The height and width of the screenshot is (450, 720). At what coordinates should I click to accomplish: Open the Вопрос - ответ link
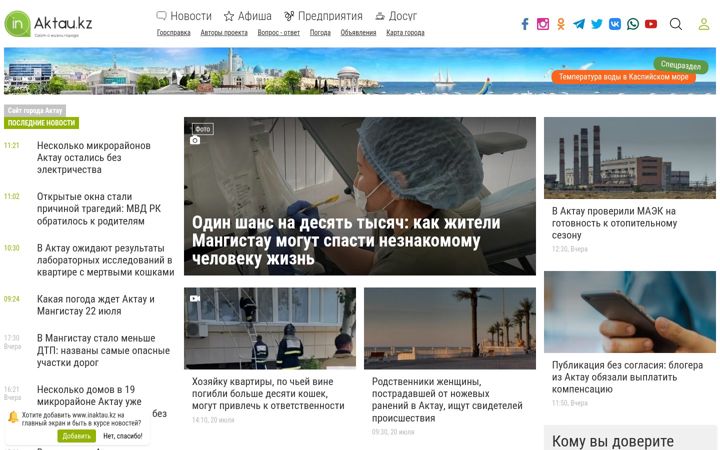coord(279,33)
